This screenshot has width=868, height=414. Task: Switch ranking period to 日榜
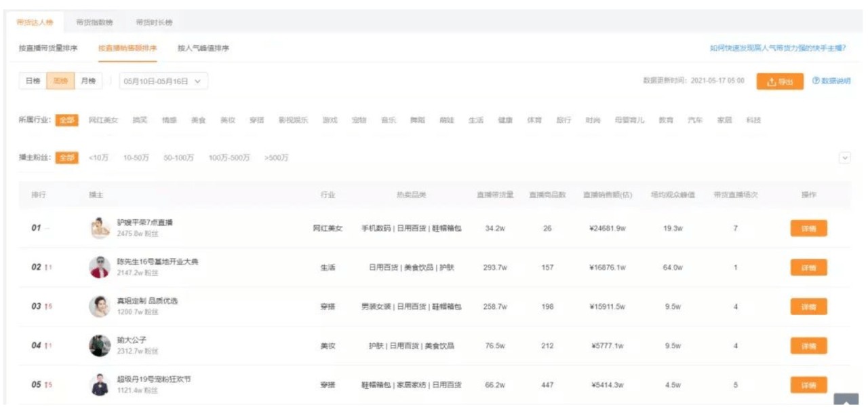pyautogui.click(x=33, y=80)
